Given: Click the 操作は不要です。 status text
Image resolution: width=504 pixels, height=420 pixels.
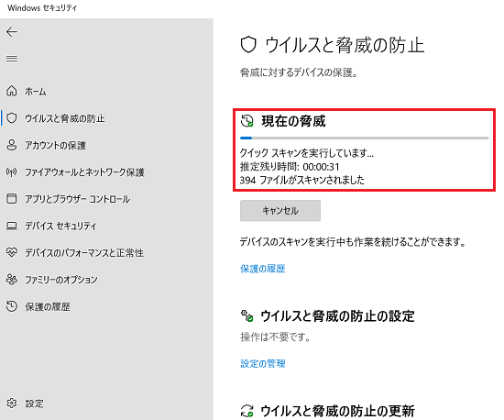Looking at the screenshot, I should [276, 337].
